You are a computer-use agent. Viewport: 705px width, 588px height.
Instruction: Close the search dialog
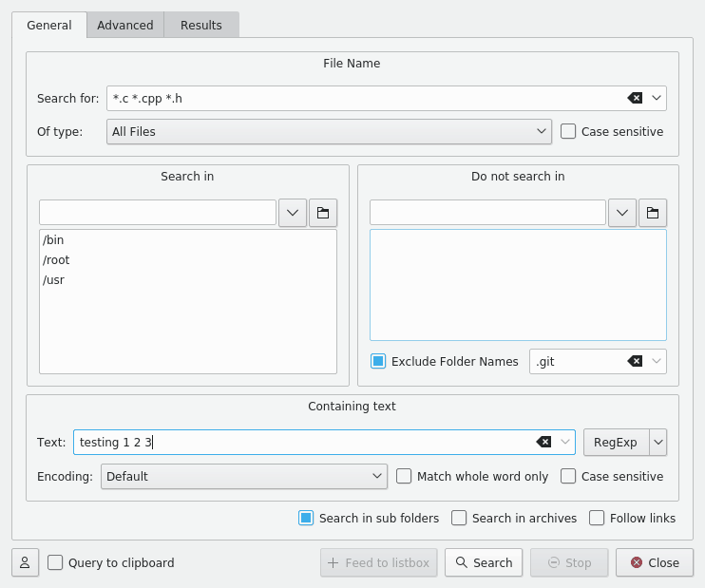[x=654, y=562]
